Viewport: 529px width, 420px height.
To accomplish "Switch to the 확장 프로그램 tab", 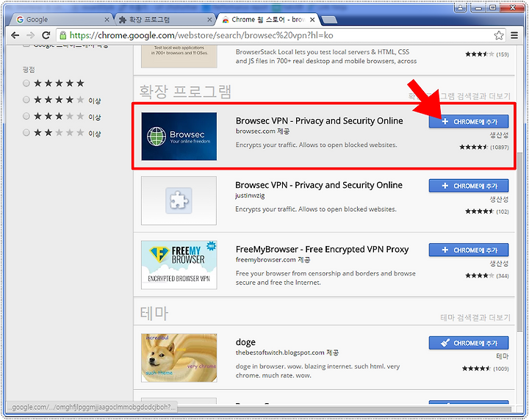I will tap(165, 20).
